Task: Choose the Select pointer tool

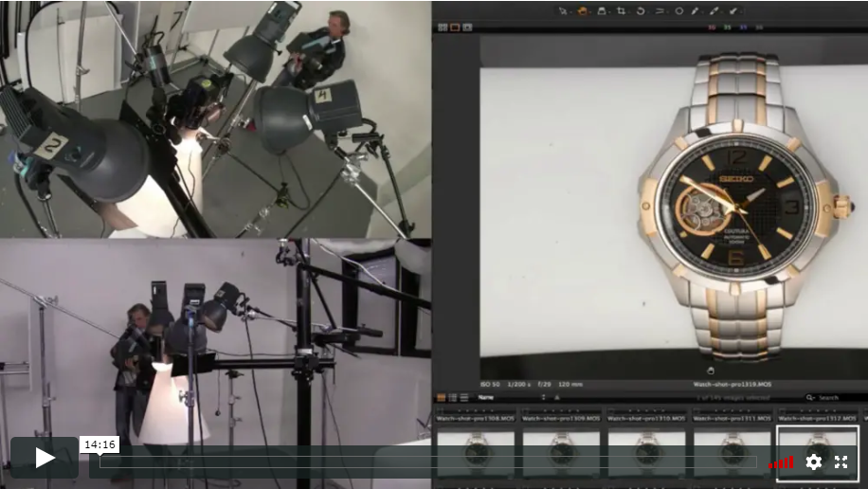Action: [563, 11]
